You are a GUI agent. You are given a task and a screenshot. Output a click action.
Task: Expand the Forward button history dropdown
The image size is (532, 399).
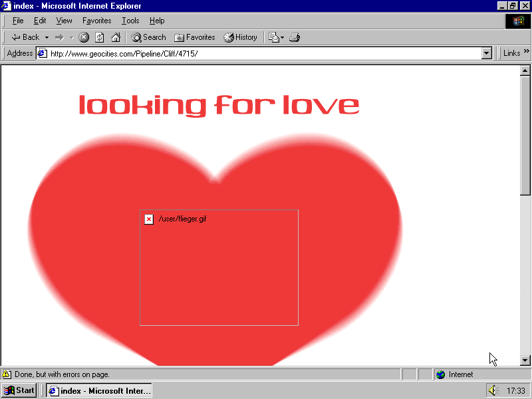coord(71,37)
